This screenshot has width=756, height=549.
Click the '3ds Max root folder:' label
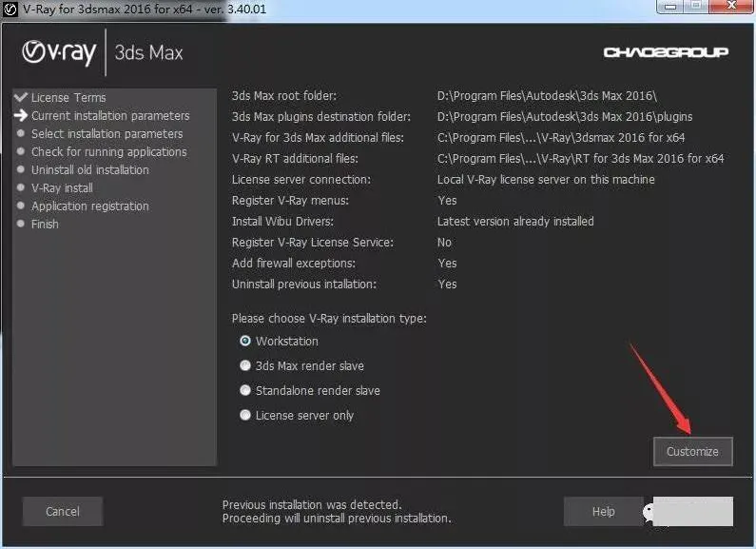pyautogui.click(x=284, y=95)
